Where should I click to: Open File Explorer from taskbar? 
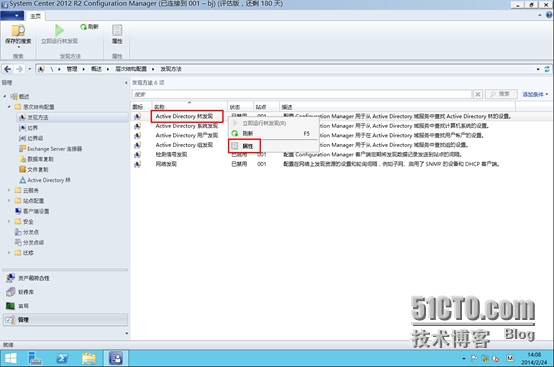[89, 359]
